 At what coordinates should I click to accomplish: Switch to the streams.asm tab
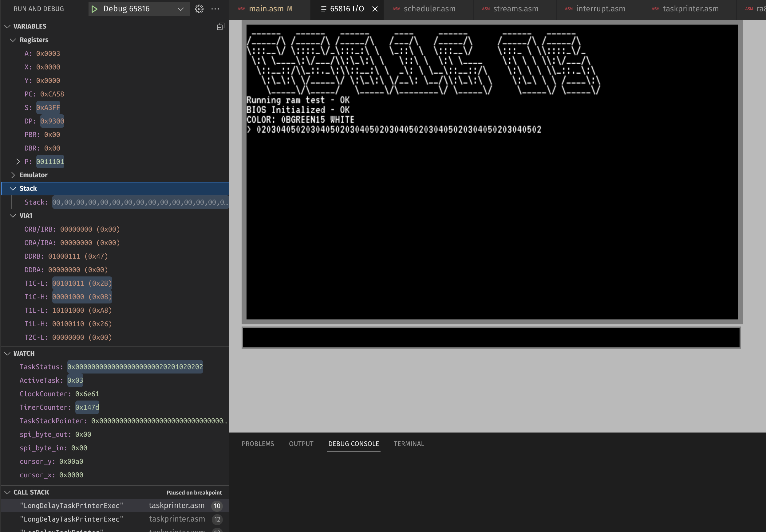point(515,9)
